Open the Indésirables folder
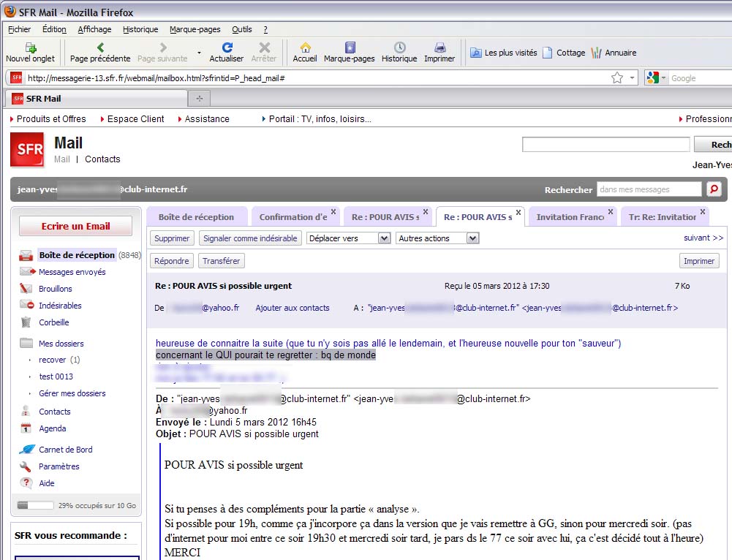The height and width of the screenshot is (560, 732). (x=60, y=306)
